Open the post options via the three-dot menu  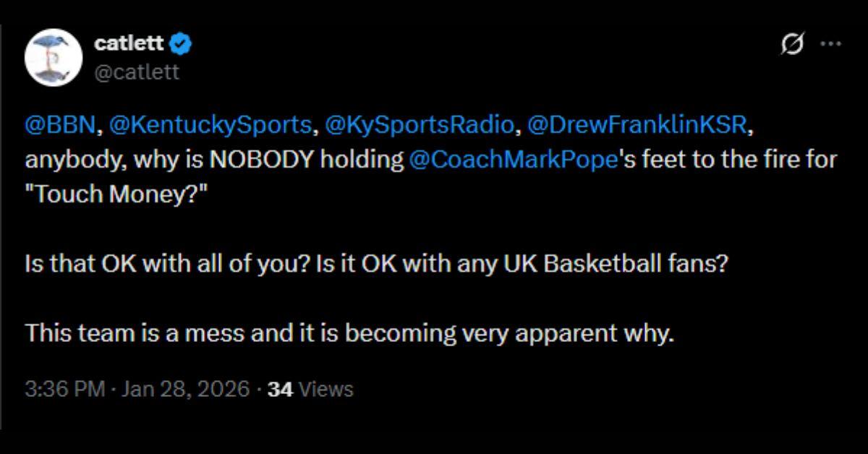click(830, 43)
